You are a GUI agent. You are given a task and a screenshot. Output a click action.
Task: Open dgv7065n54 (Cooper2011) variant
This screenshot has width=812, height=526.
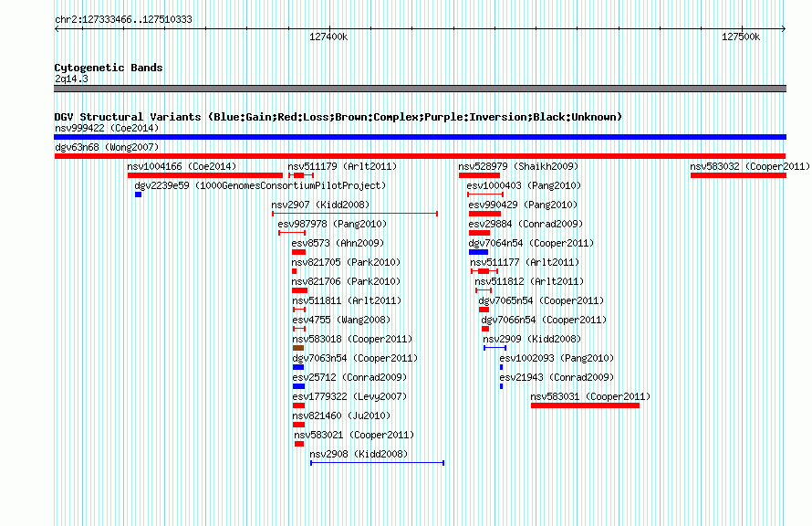[541, 300]
